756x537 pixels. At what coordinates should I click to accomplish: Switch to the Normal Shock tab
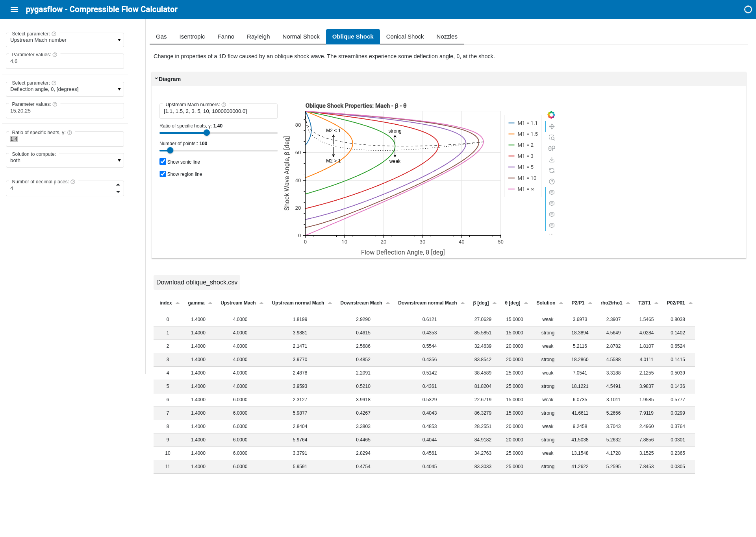click(x=301, y=37)
